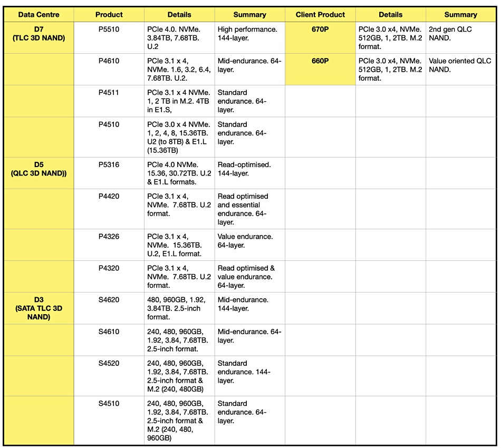Select the summary cell in the S4510 row

(x=250, y=421)
